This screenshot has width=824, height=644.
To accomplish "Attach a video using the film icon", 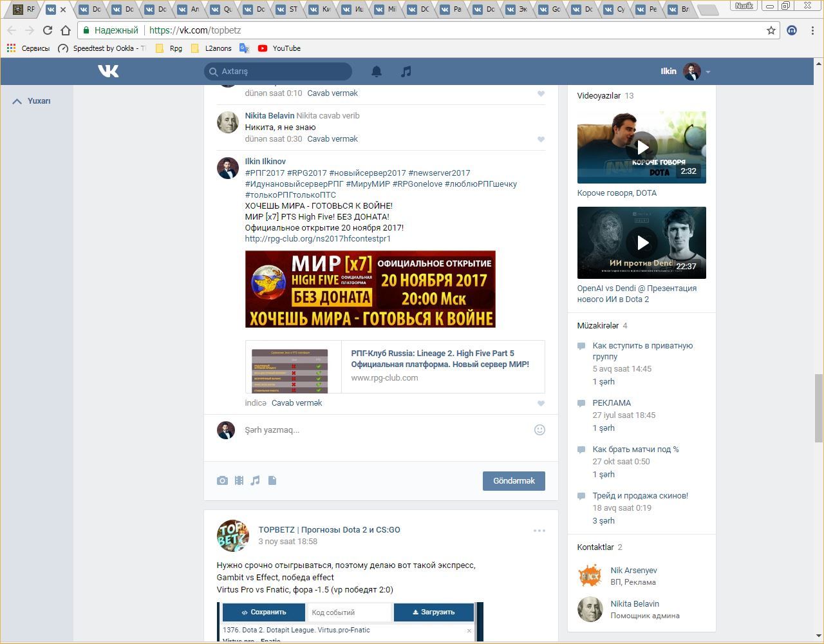I will click(x=239, y=480).
